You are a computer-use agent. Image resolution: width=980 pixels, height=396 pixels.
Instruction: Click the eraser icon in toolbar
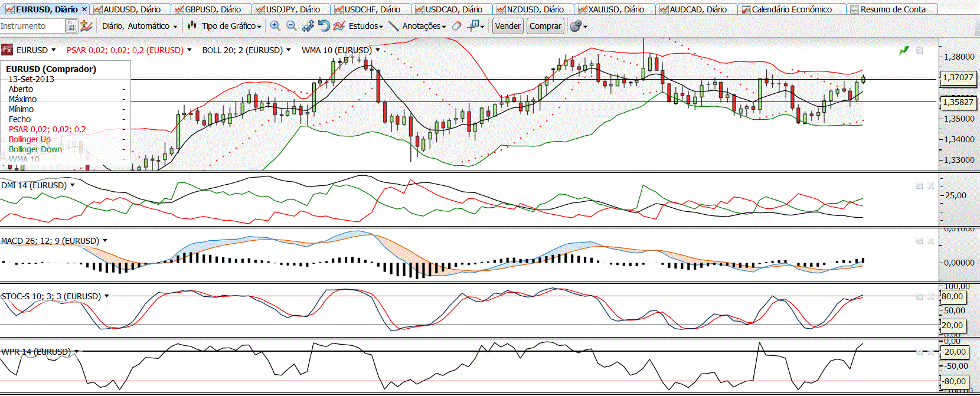click(x=456, y=26)
